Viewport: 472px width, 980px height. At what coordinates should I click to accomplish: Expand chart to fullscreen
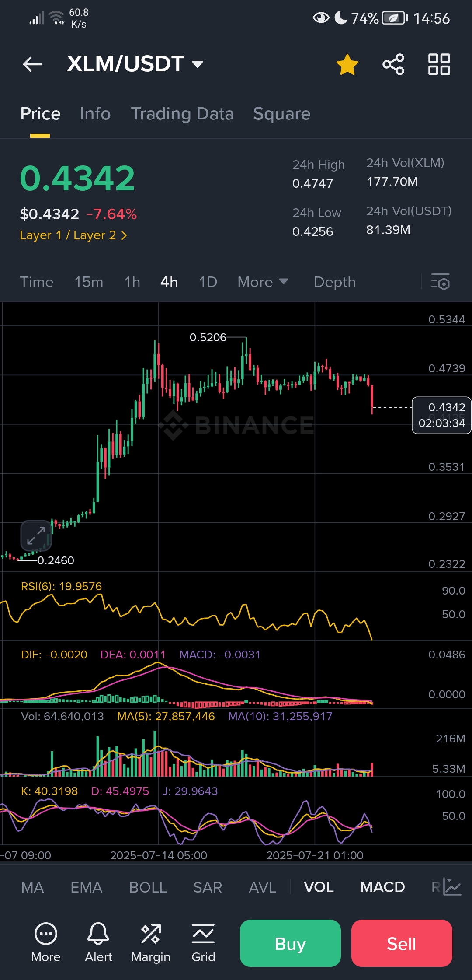36,535
